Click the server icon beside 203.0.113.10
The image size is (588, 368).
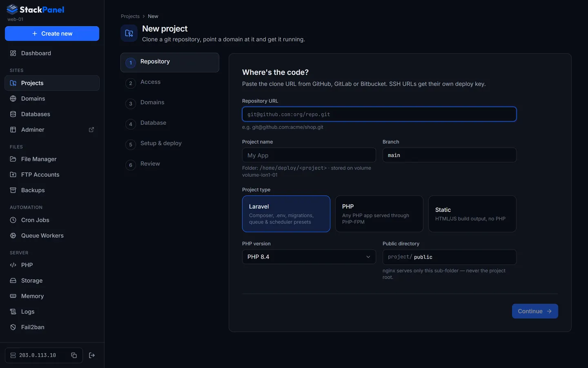click(x=13, y=355)
